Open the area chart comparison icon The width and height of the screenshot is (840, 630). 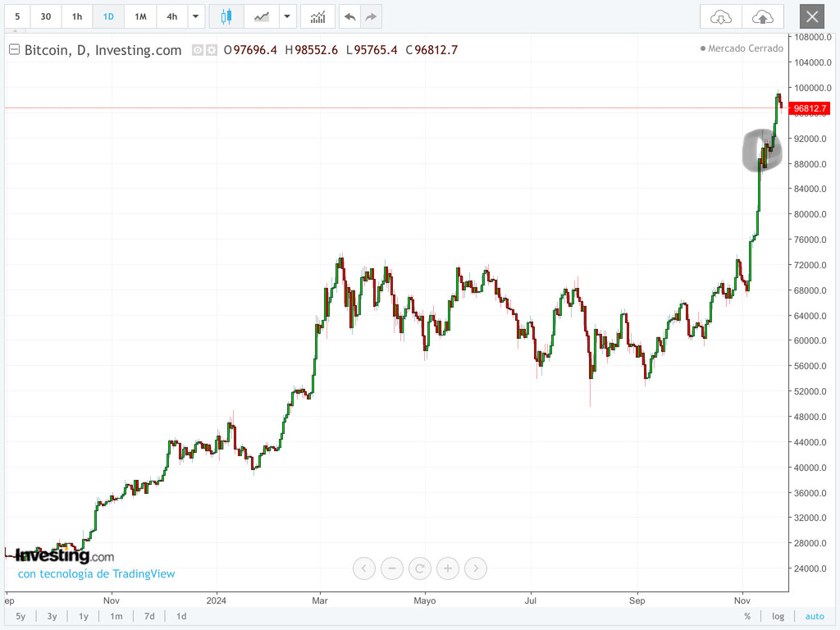(x=262, y=16)
